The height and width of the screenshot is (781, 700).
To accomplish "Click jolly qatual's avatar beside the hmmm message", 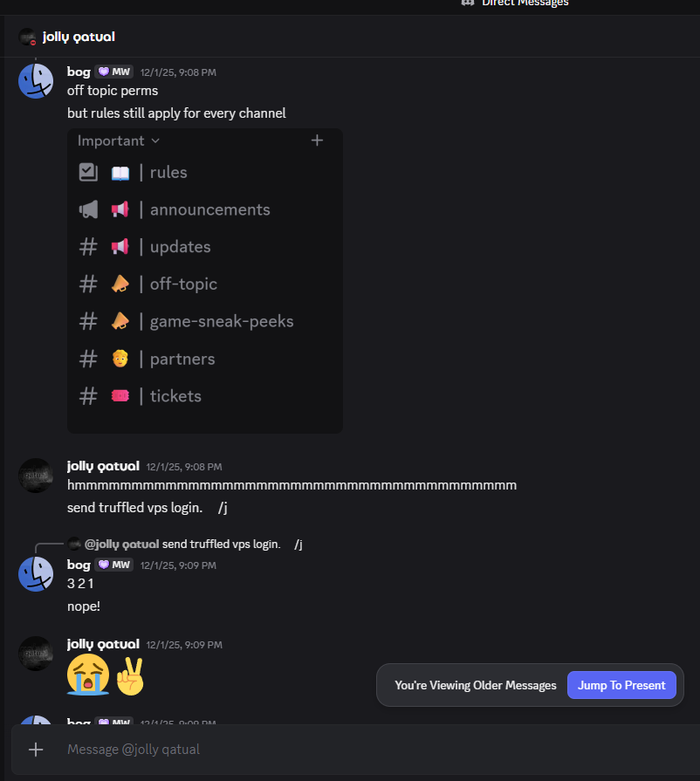I will tap(36, 476).
